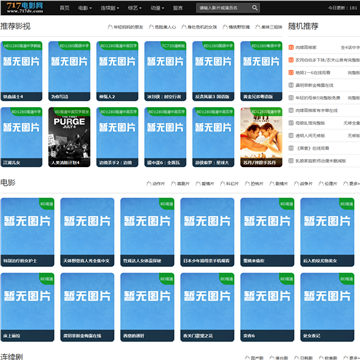Open the 更多 link in 电影 section
The height and width of the screenshot is (360, 360).
(351, 184)
